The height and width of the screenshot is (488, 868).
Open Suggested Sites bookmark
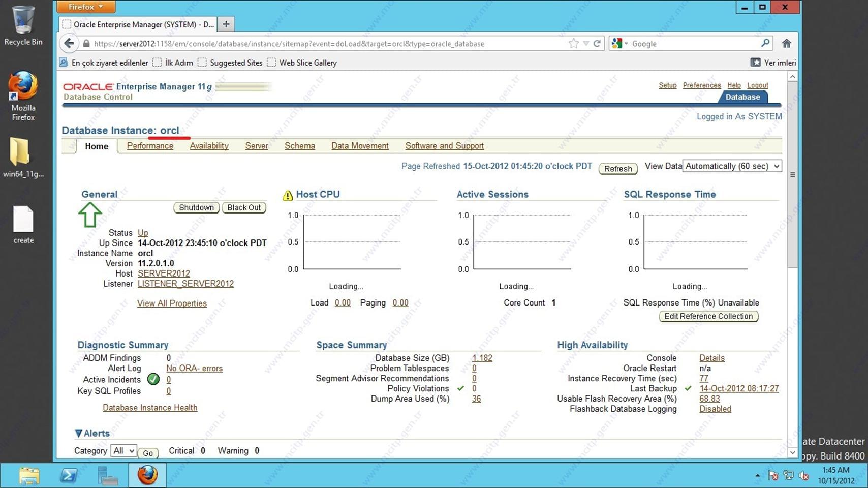click(230, 63)
